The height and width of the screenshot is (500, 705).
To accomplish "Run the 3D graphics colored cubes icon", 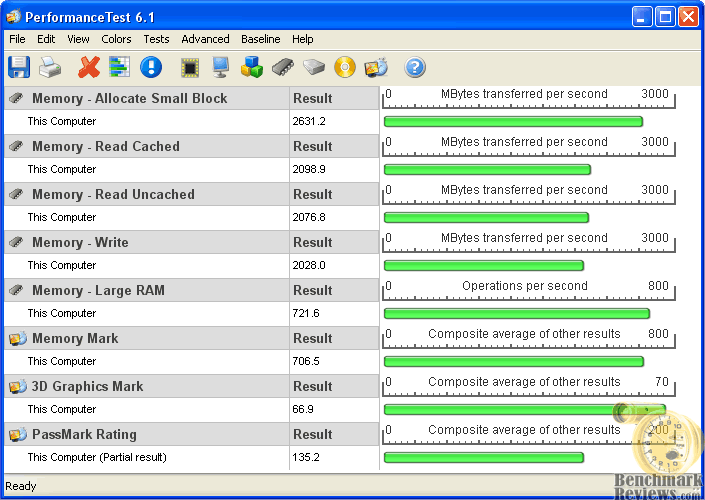I will click(x=252, y=67).
